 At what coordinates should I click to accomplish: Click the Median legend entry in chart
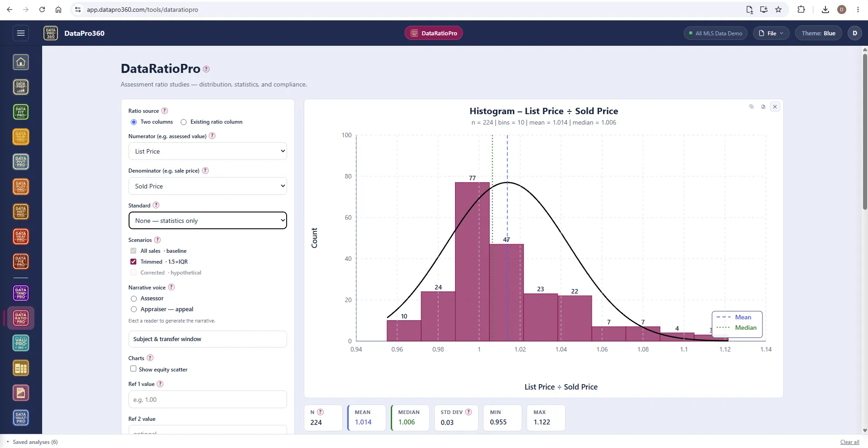tap(737, 328)
